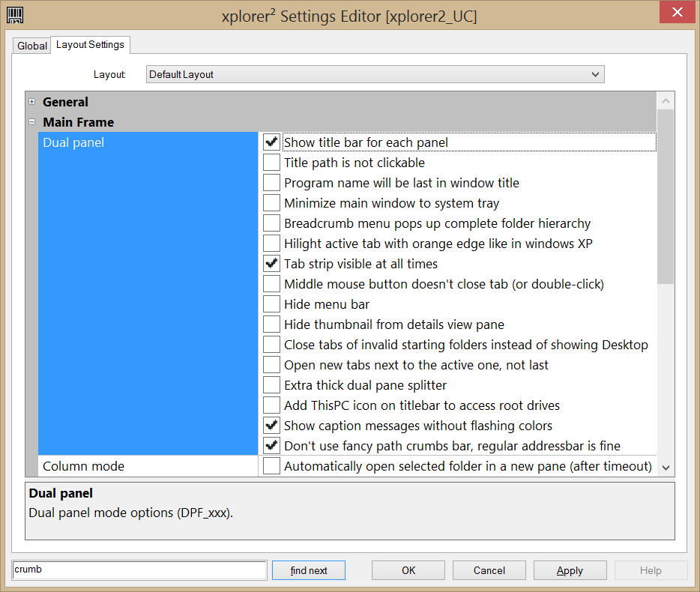Click the scrollbar up arrow
The image size is (700, 592).
coord(666,101)
